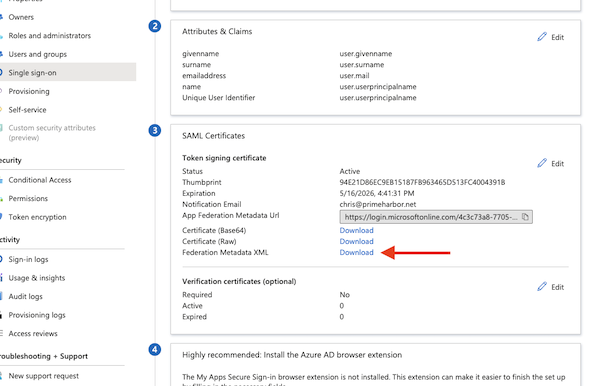Image resolution: width=600 pixels, height=386 pixels.
Task: Click Azure AD browser extension heading
Action: (292, 355)
